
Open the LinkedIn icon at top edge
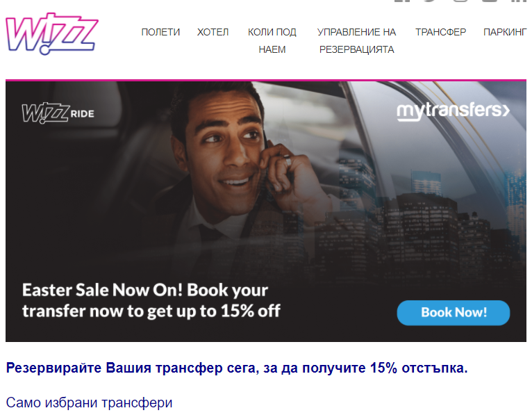pos(519,1)
